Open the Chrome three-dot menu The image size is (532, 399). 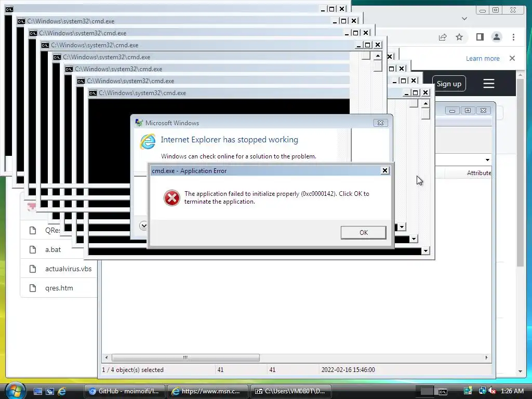coord(513,37)
